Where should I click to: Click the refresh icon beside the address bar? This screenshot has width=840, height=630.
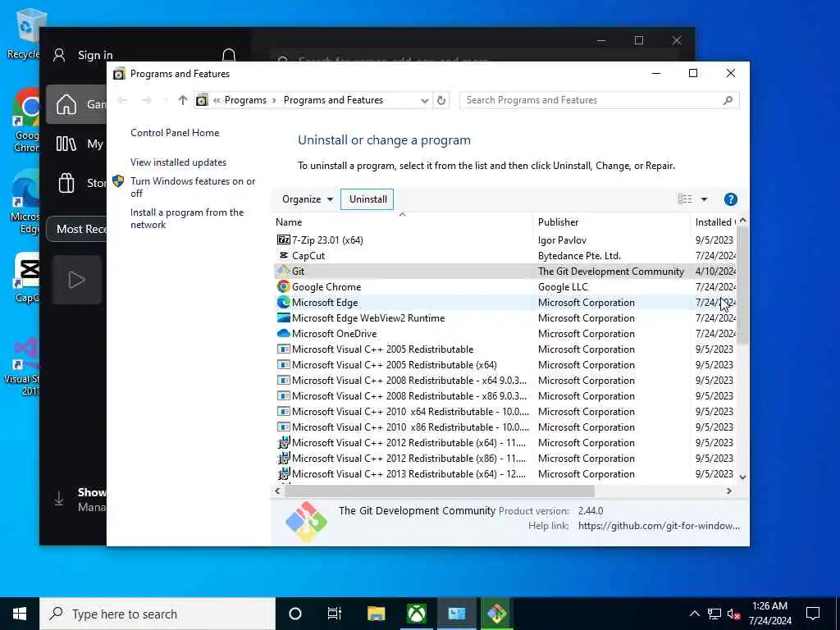pyautogui.click(x=441, y=100)
